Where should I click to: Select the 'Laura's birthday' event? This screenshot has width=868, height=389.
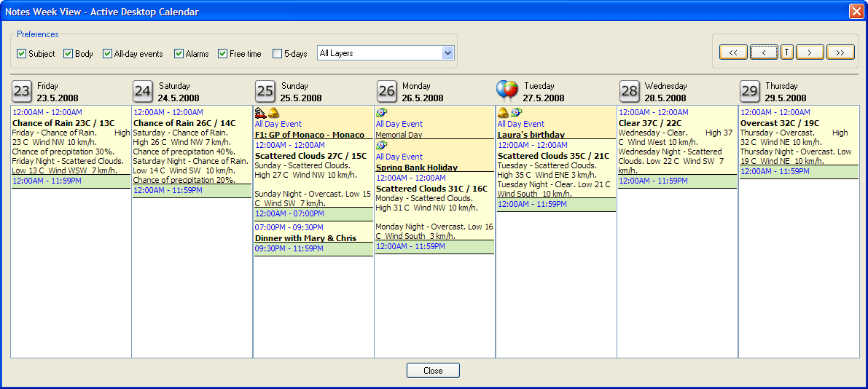(x=531, y=134)
